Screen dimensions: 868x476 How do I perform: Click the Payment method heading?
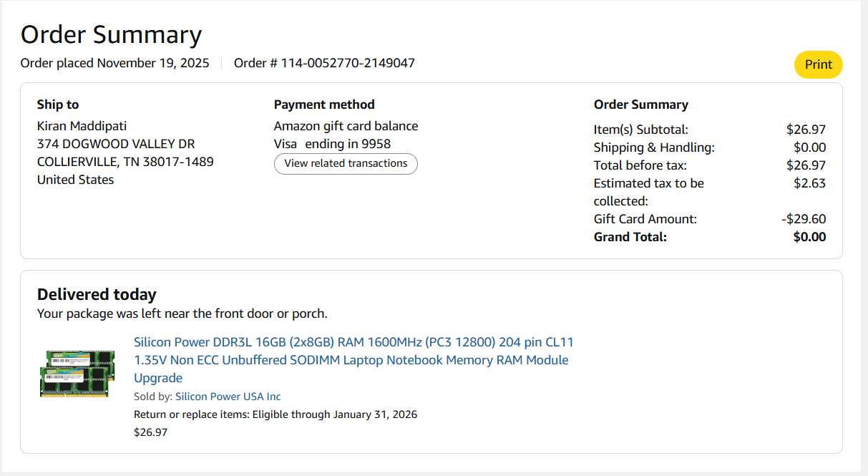click(324, 105)
